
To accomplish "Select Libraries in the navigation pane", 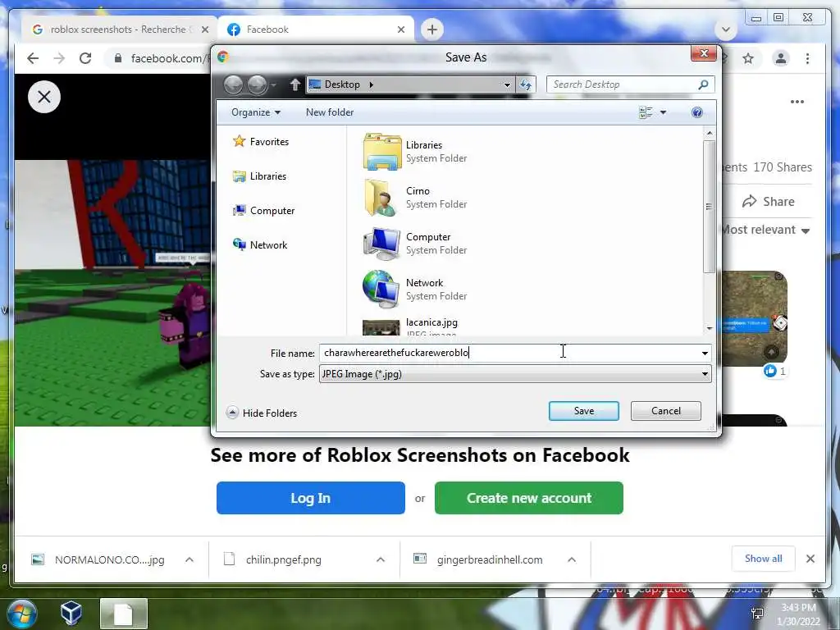I will (x=260, y=176).
